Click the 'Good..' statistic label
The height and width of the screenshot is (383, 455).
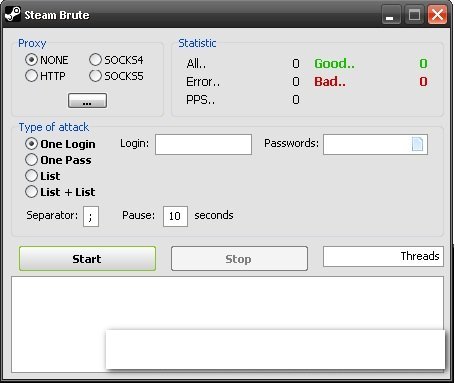point(334,63)
